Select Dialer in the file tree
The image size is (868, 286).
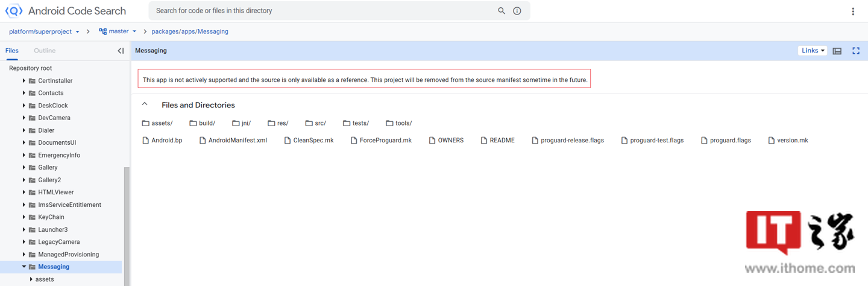point(46,130)
